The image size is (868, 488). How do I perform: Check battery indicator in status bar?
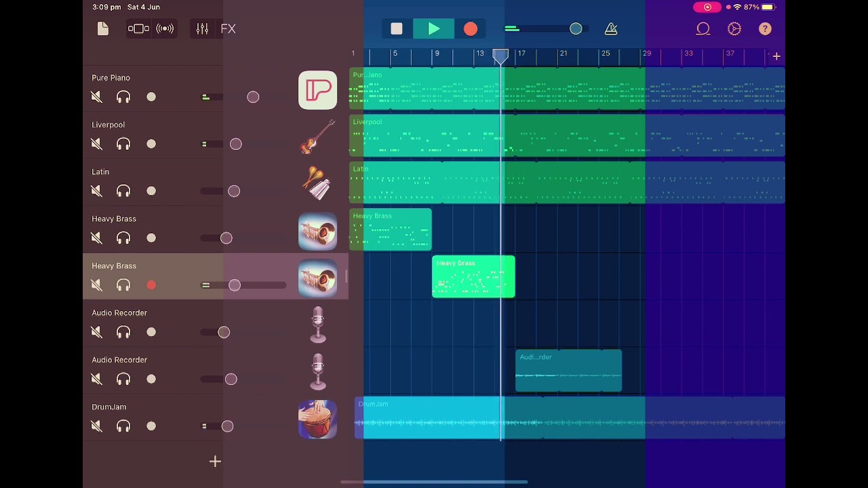[767, 7]
